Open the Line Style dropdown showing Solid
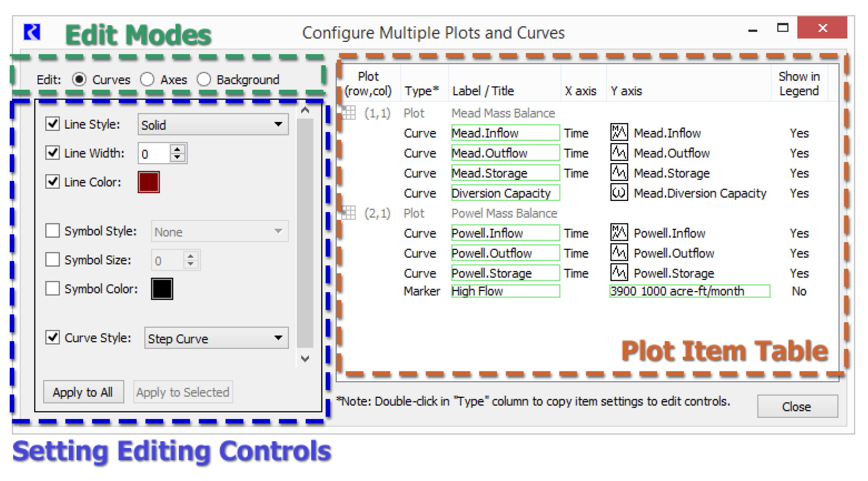Screen dimensions: 868x481 pyautogui.click(x=213, y=125)
